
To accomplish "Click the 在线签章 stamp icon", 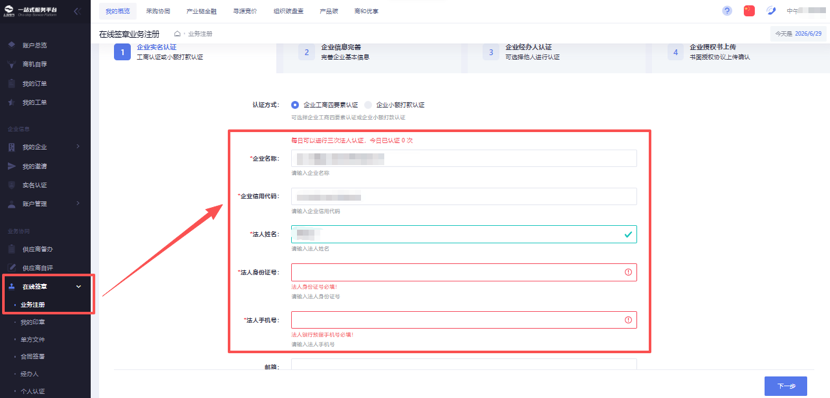I will pyautogui.click(x=12, y=286).
